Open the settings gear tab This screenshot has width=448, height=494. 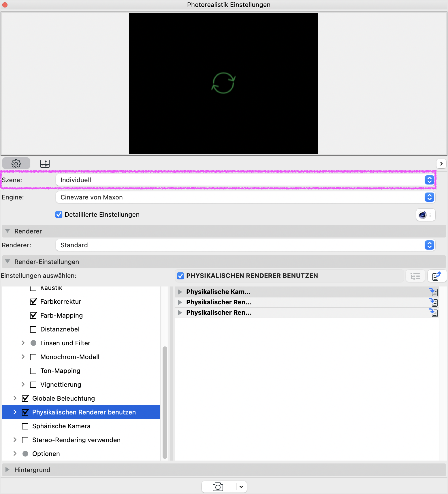click(x=16, y=163)
